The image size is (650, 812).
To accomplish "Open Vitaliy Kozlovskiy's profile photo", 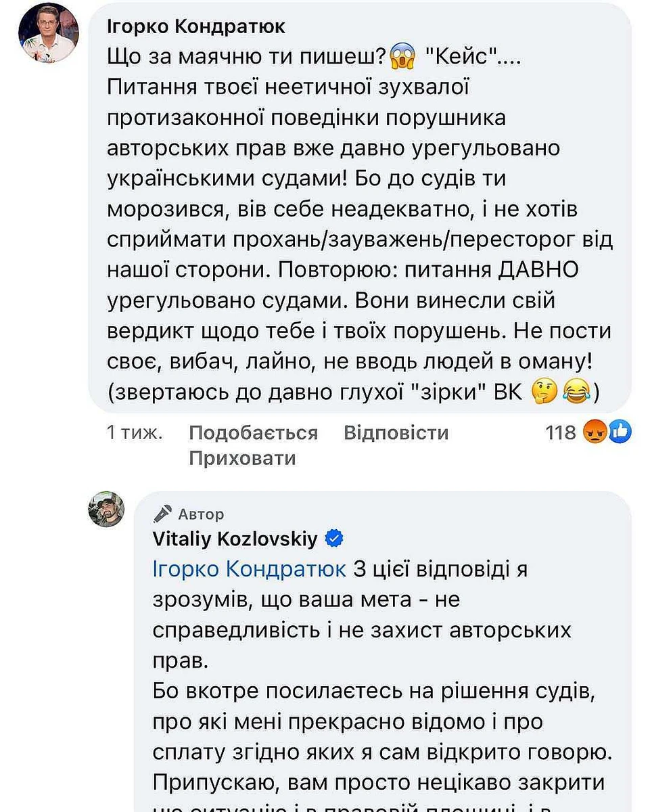I will [x=106, y=510].
